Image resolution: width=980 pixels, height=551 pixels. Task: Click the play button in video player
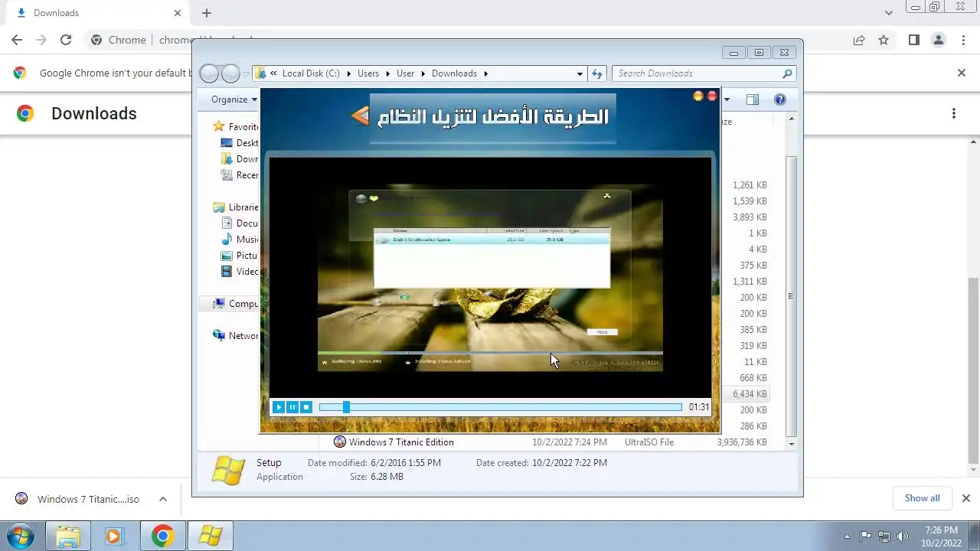click(x=279, y=407)
